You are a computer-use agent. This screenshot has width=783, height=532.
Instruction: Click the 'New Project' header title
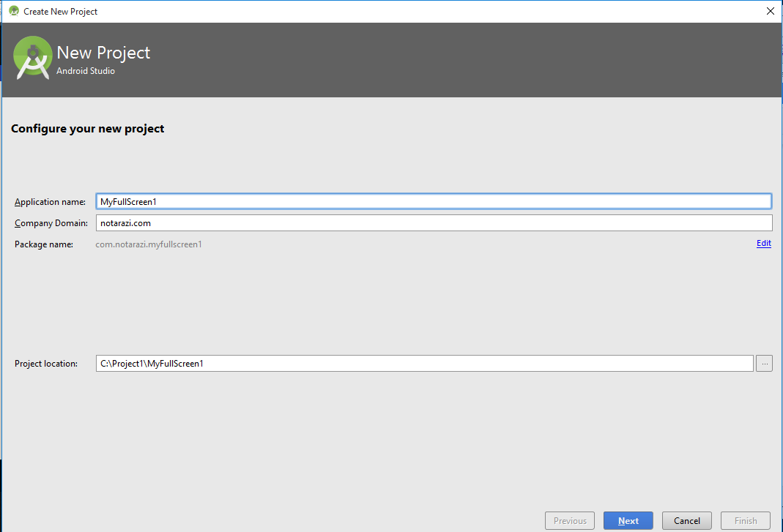pos(103,53)
